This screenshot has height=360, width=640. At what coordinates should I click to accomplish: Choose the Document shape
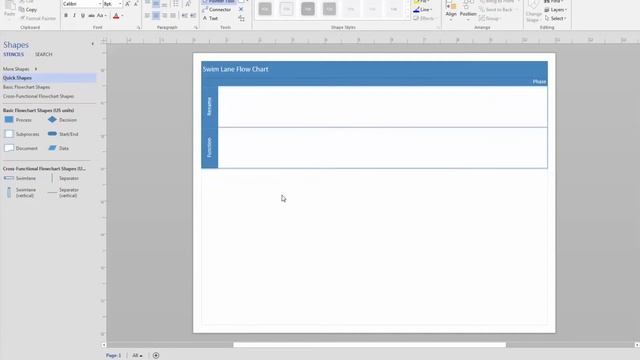point(21,148)
